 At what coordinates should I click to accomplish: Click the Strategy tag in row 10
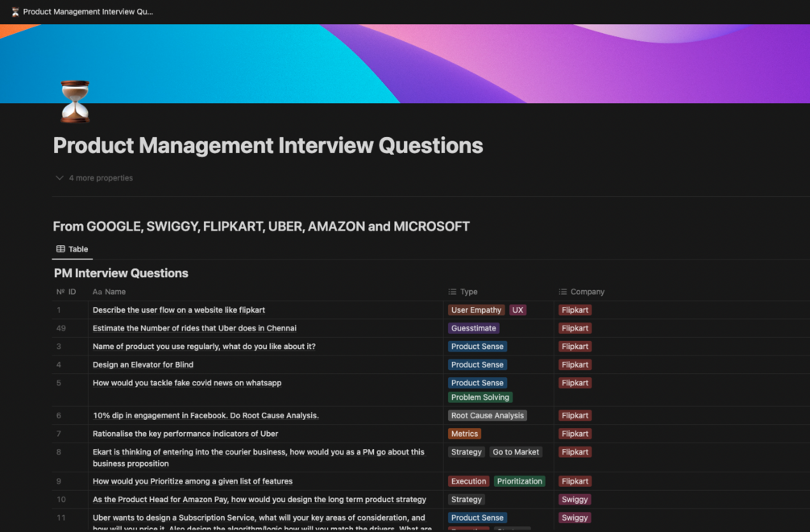[x=467, y=500]
